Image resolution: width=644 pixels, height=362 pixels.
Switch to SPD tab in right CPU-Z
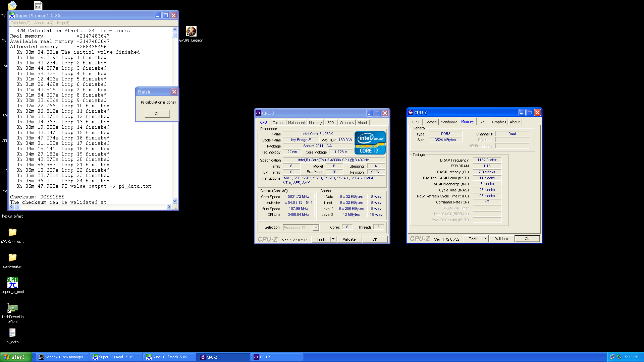click(483, 122)
